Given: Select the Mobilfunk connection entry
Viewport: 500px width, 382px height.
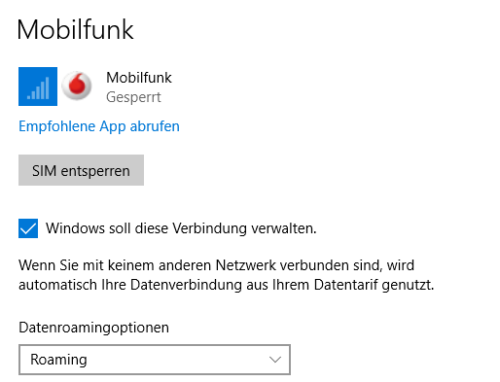Looking at the screenshot, I should click(x=95, y=87).
